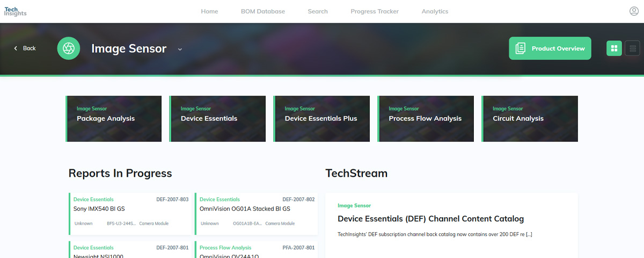Select report code PFA-2007-801
Screen dimensions: 644x258
pos(298,248)
